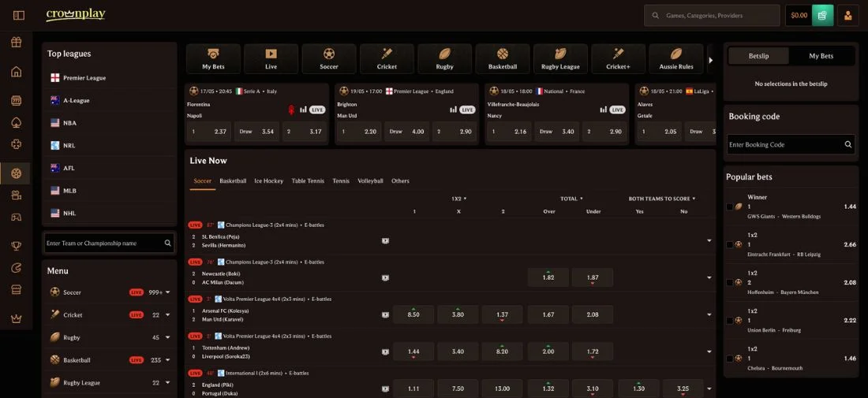Check the Eintracht Frankfurt popular bet checkbox
868x398 pixels.
tap(730, 244)
